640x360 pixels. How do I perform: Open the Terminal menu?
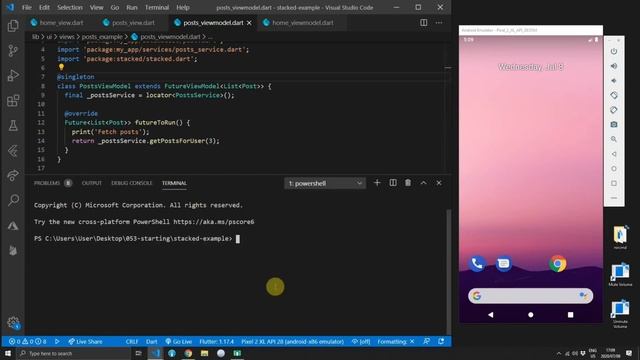pyautogui.click(x=157, y=7)
